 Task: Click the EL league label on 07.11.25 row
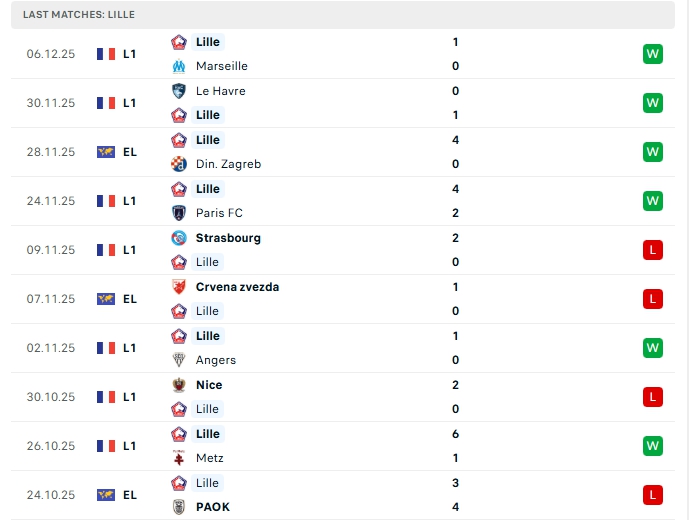click(130, 299)
